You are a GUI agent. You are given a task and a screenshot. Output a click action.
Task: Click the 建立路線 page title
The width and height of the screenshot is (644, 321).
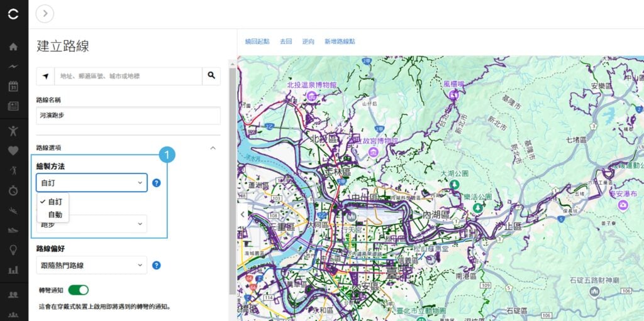63,46
